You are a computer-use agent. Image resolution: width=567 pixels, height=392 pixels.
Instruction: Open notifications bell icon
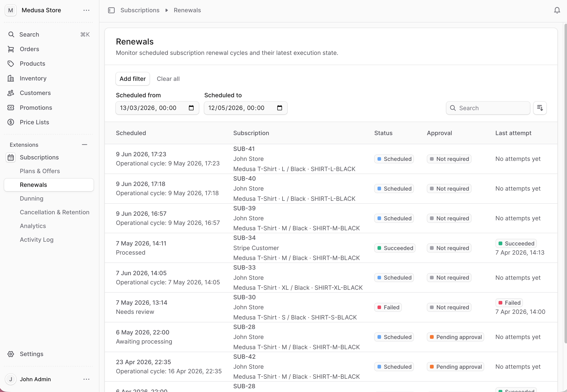click(557, 10)
